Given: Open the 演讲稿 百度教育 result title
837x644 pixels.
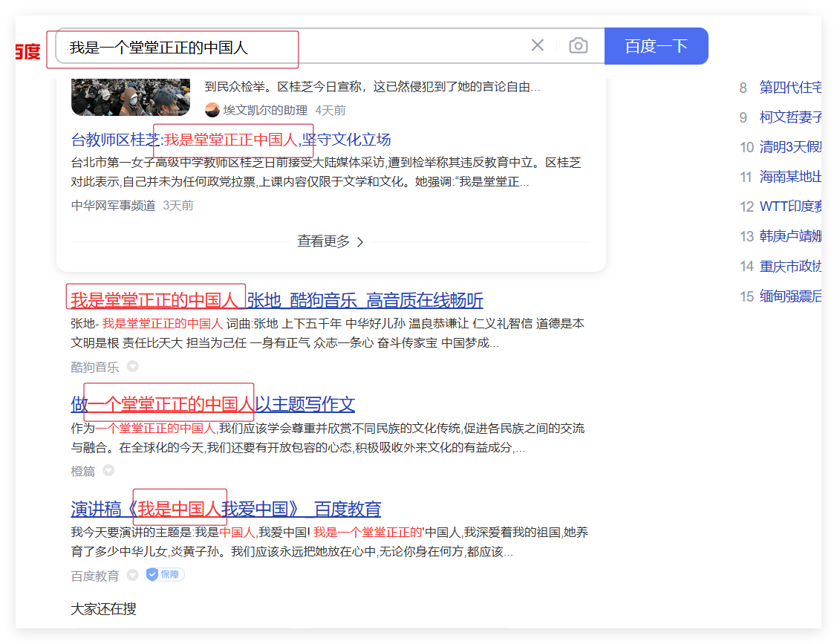Looking at the screenshot, I should [226, 509].
